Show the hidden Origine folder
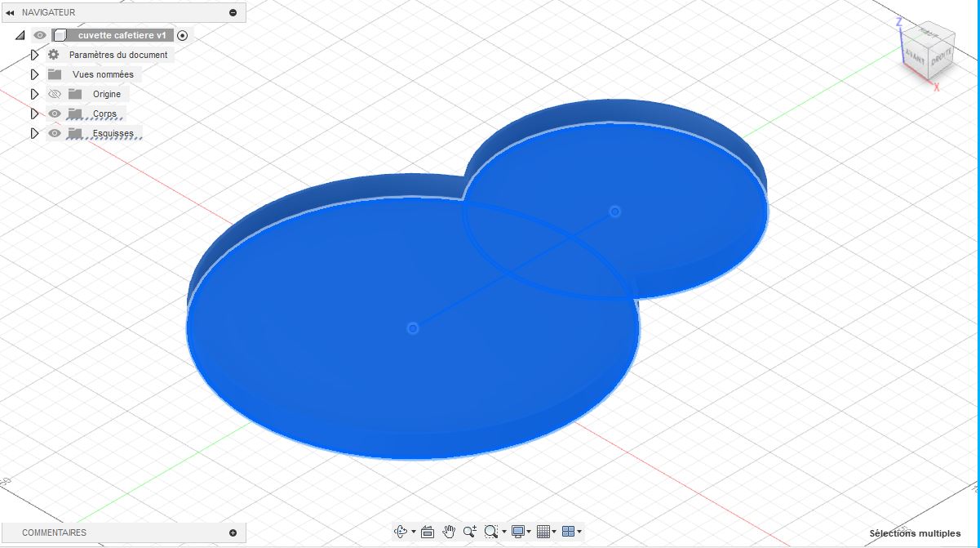Viewport: 980px width, 548px height. pyautogui.click(x=55, y=94)
